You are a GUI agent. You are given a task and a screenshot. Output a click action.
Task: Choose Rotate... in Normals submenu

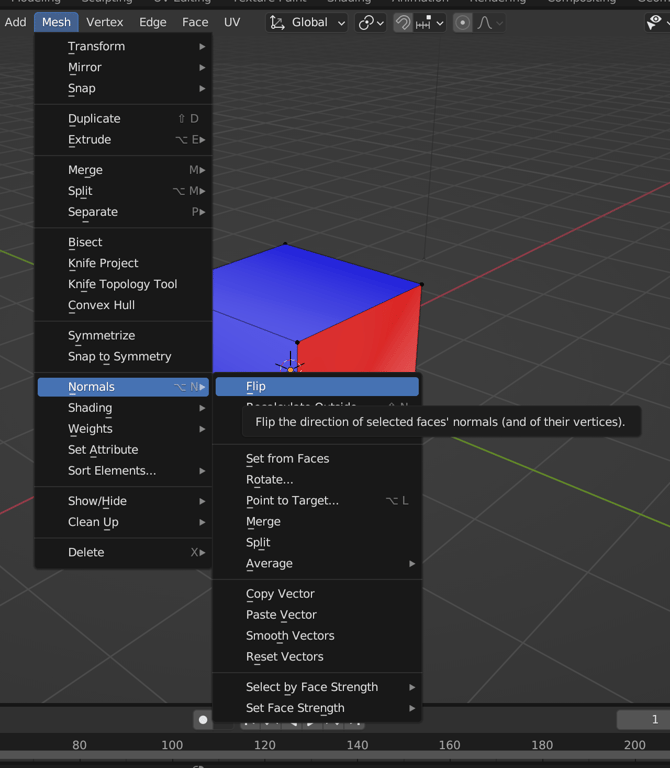click(x=317, y=480)
